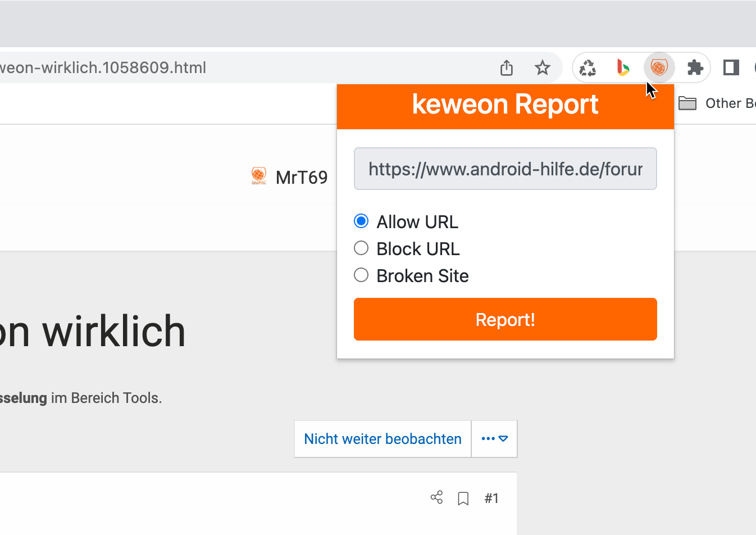756x535 pixels.
Task: Click the URL field in keweon Report
Action: coord(505,169)
